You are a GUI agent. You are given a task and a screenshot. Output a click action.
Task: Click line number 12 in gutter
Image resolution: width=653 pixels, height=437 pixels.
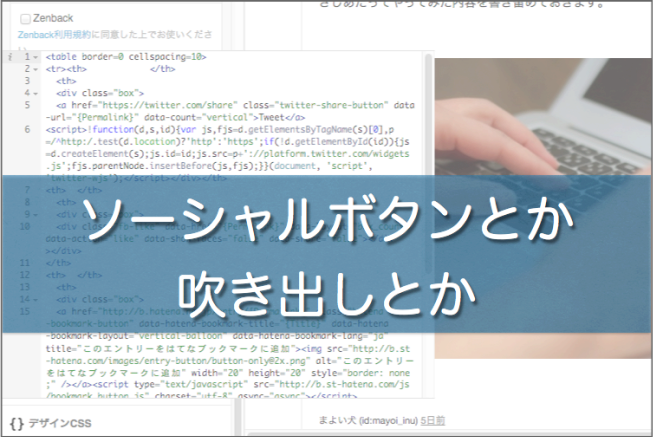(25, 275)
